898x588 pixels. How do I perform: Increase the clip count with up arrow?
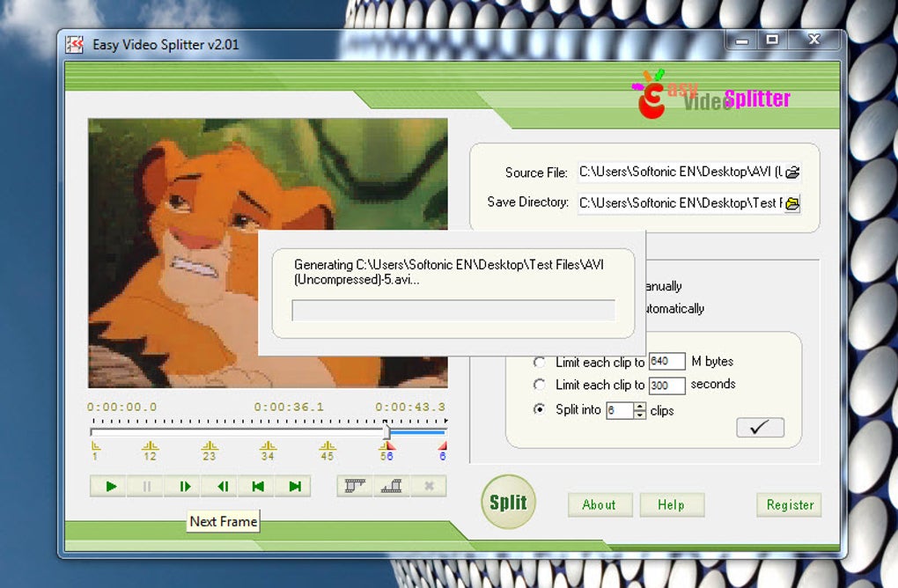coord(640,406)
